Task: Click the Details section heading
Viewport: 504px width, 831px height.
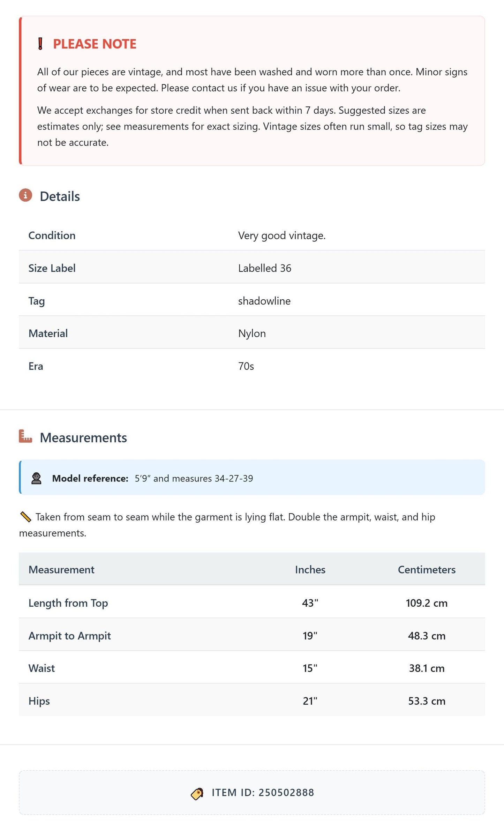Action: click(x=60, y=196)
